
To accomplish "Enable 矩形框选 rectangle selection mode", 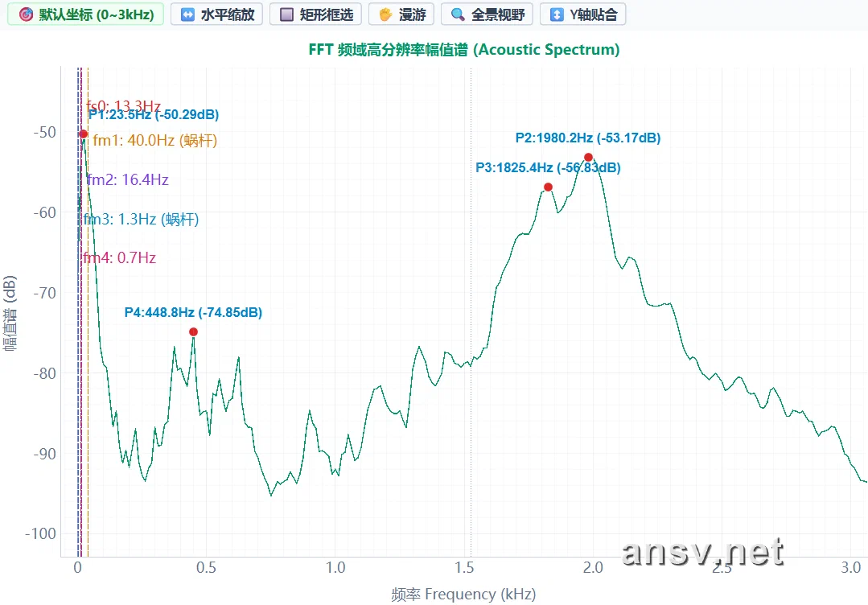I will [x=315, y=14].
